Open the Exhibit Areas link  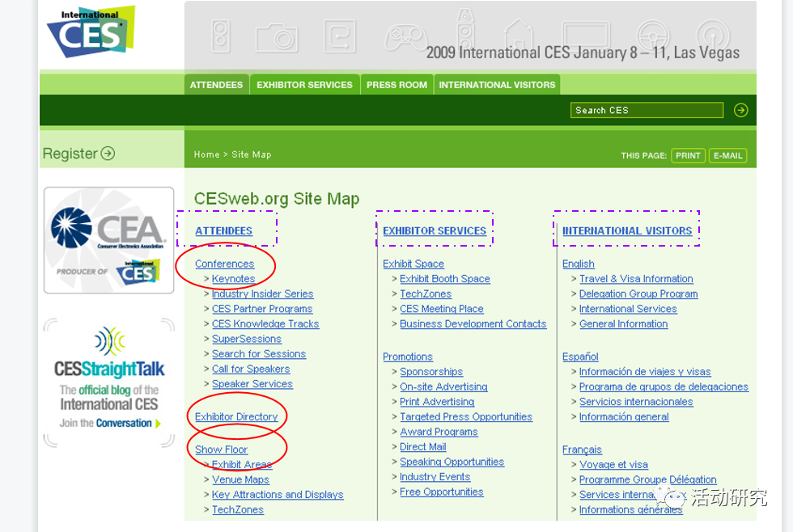tap(242, 465)
